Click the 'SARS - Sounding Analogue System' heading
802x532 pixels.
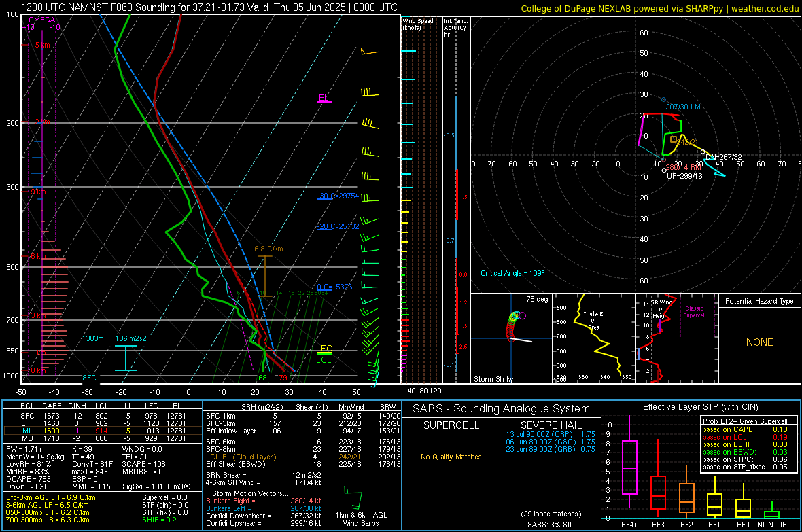pyautogui.click(x=502, y=409)
